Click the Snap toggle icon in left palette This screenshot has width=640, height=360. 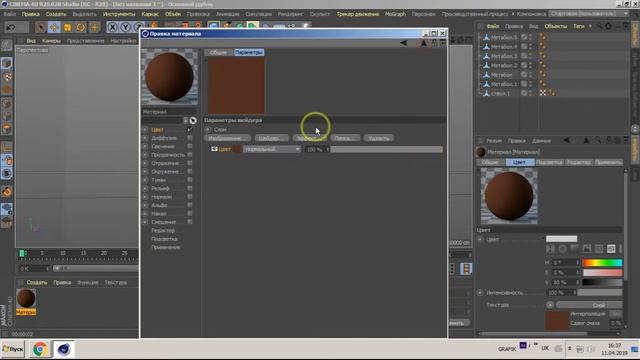point(7,173)
